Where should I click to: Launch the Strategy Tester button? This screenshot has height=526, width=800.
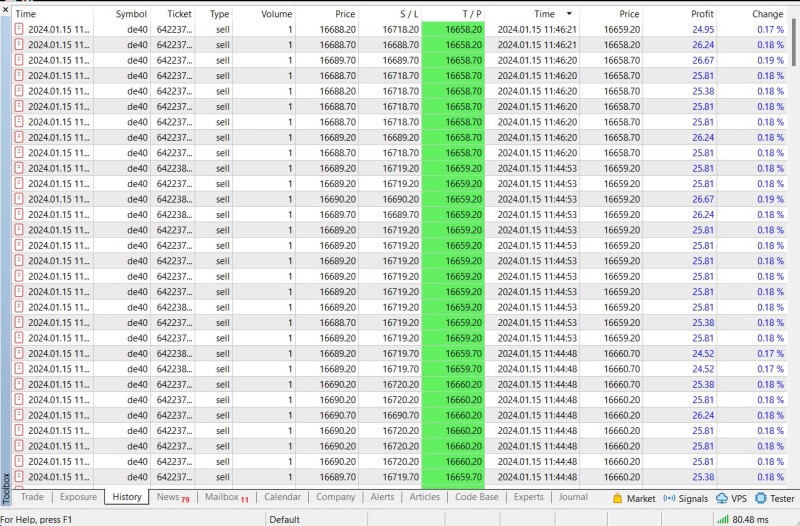[774, 498]
